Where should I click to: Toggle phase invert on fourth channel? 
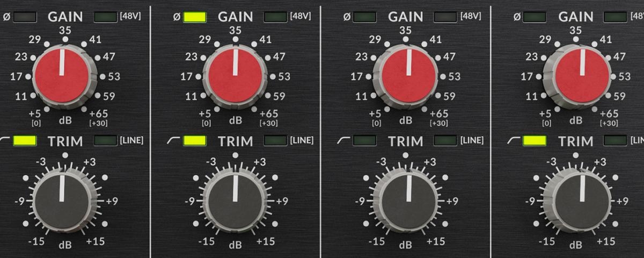tap(535, 17)
